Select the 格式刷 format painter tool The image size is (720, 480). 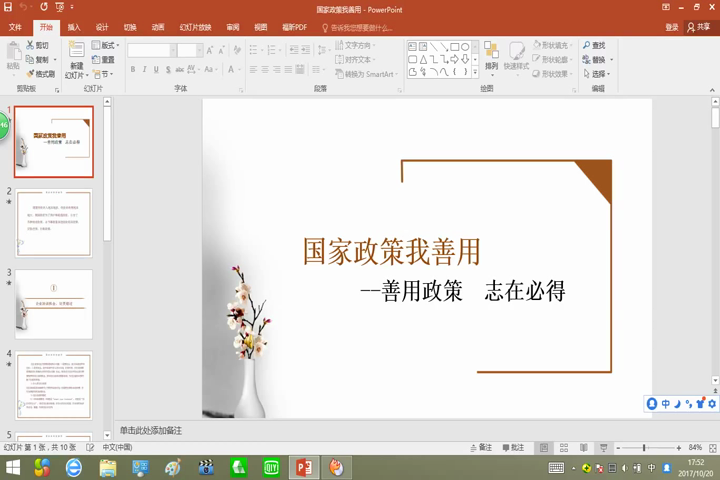[x=40, y=74]
